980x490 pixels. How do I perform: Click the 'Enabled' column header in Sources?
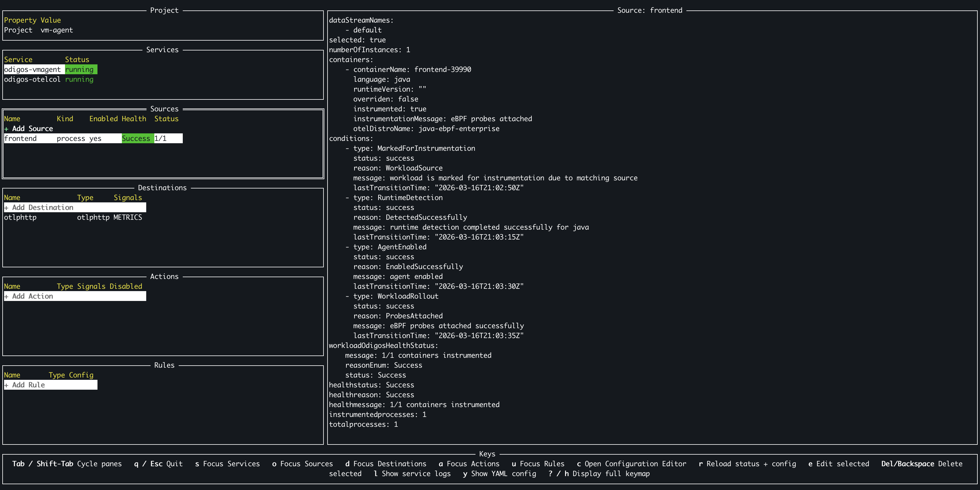click(x=104, y=119)
